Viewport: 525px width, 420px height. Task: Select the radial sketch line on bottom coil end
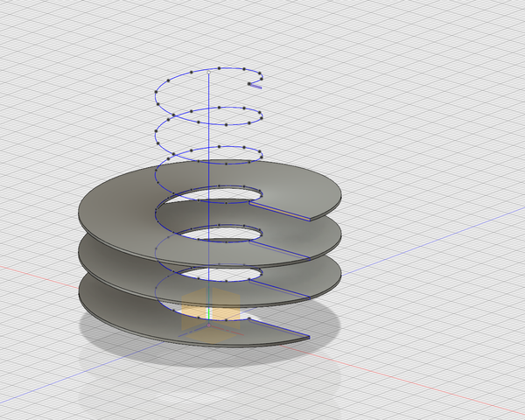[280, 328]
